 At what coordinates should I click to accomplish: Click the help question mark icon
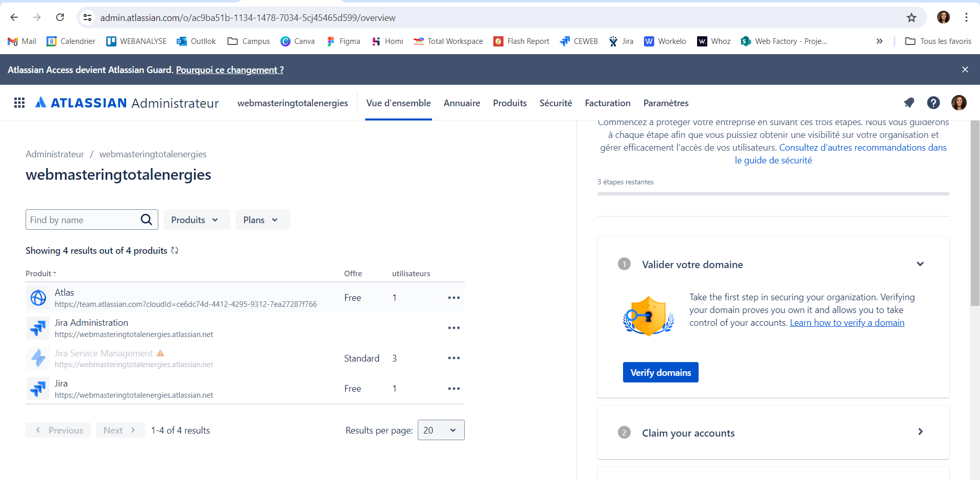click(934, 103)
